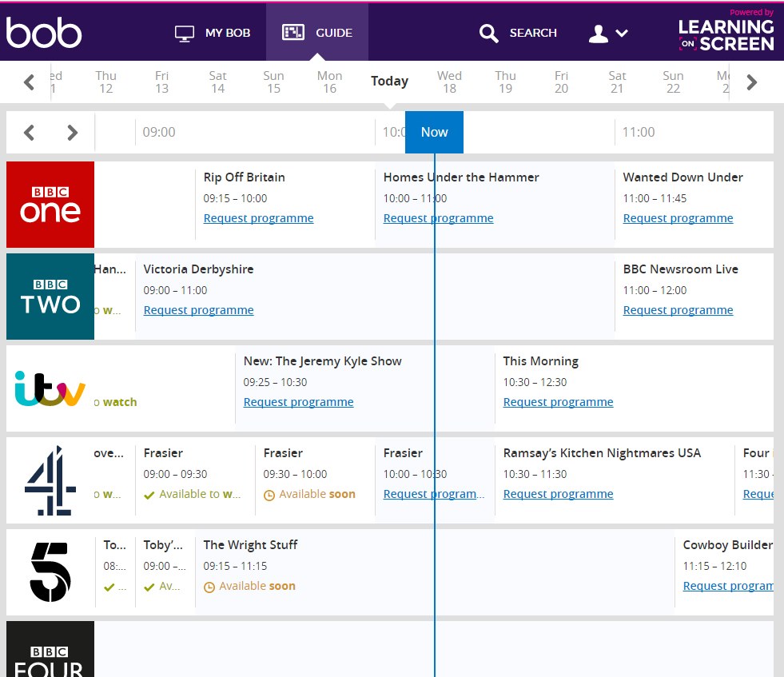
Task: Request programme for Ramsay's Kitchen Nightmares USA
Action: click(x=558, y=494)
